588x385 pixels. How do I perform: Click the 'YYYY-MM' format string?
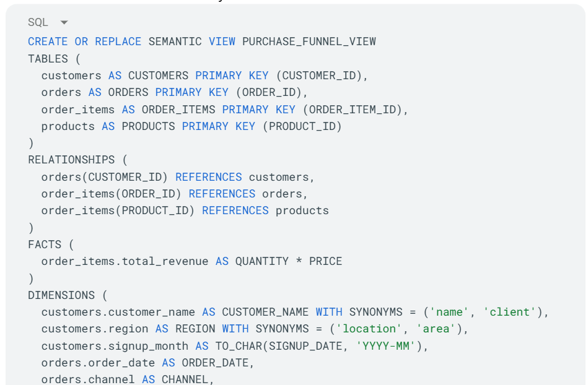coord(386,346)
